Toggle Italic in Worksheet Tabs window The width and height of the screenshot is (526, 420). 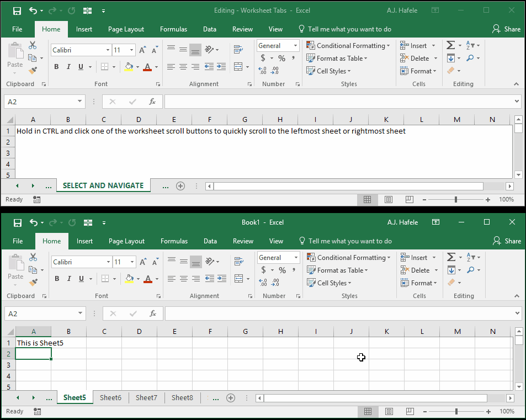coord(68,66)
